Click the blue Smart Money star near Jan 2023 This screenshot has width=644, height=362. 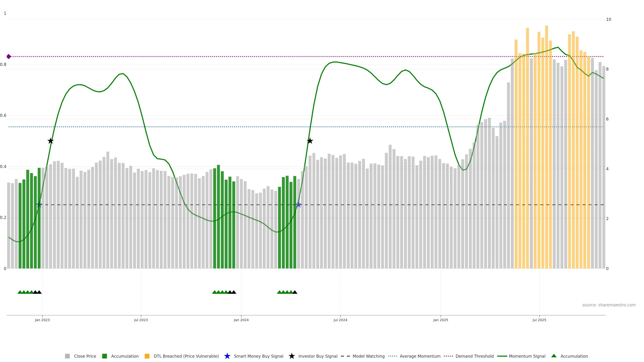click(x=39, y=205)
